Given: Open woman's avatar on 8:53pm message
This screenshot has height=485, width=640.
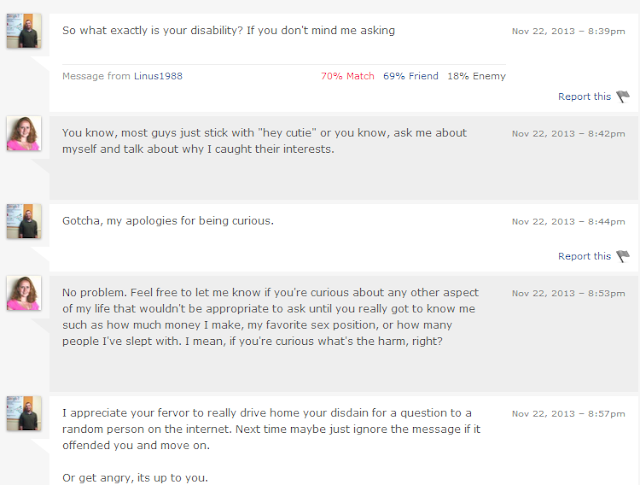Looking at the screenshot, I should pyautogui.click(x=24, y=293).
